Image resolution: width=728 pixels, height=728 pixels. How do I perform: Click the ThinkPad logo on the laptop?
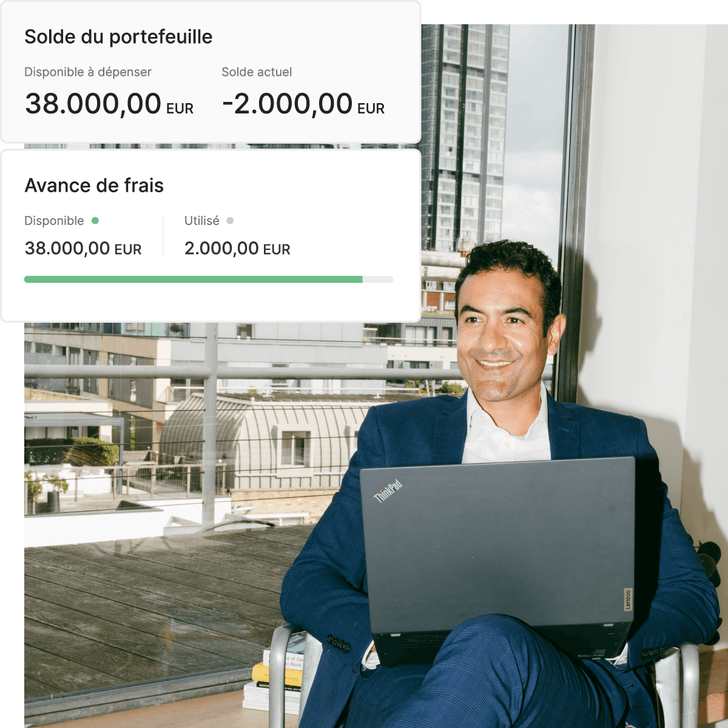[x=388, y=491]
